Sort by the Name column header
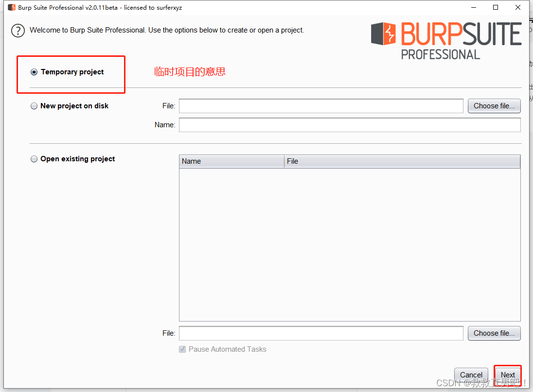 (x=231, y=161)
